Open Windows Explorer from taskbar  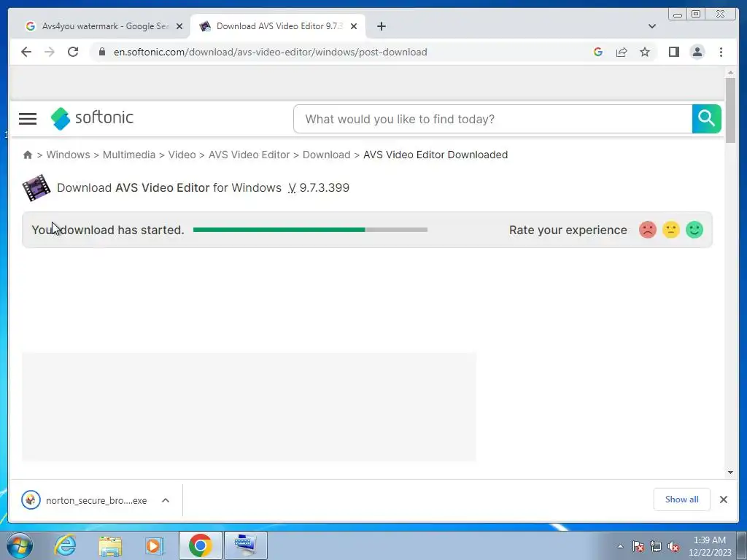(111, 545)
